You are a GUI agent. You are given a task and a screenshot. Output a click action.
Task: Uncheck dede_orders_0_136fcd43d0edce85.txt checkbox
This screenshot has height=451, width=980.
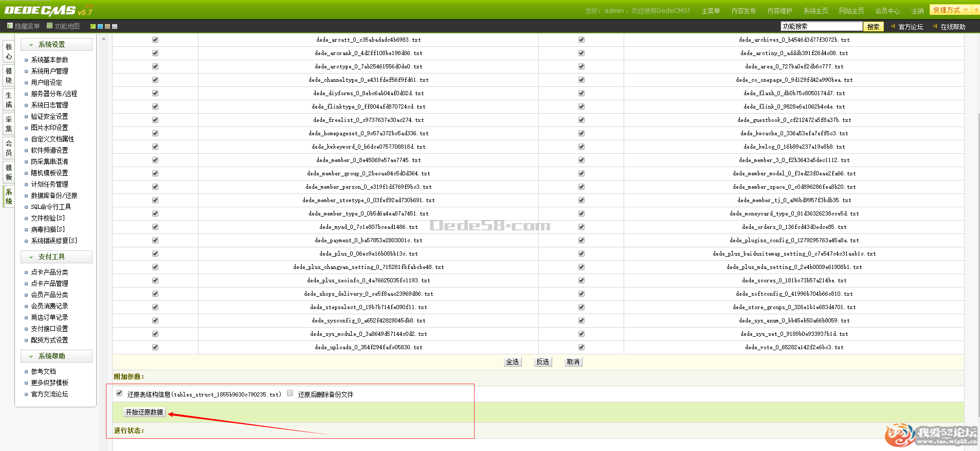point(582,227)
